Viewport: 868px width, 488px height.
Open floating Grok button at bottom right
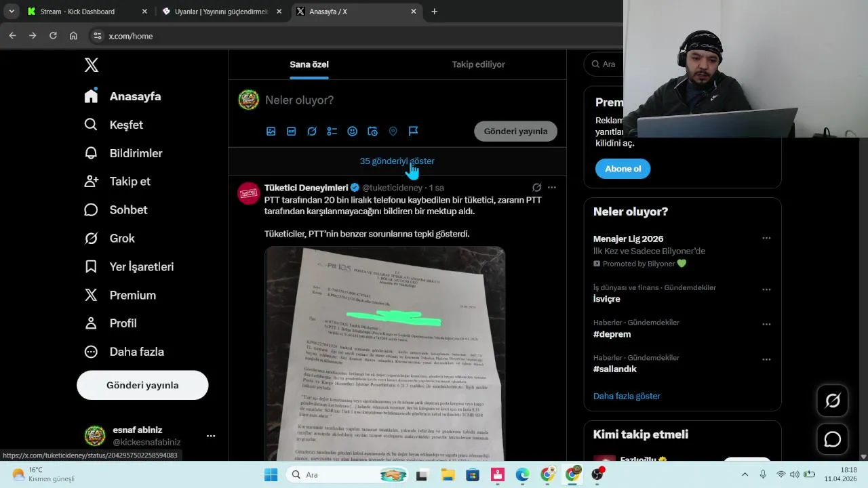833,401
